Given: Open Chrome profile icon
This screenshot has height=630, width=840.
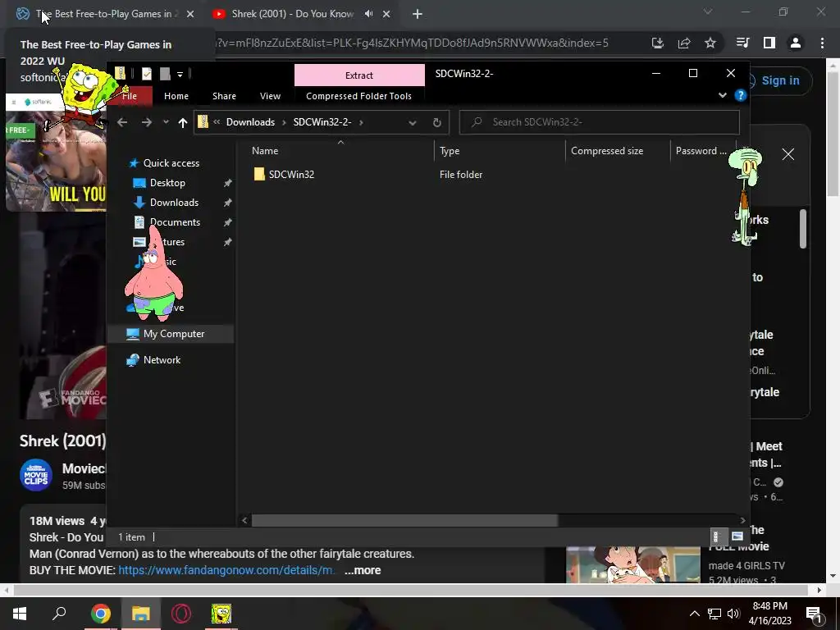Looking at the screenshot, I should pyautogui.click(x=796, y=43).
